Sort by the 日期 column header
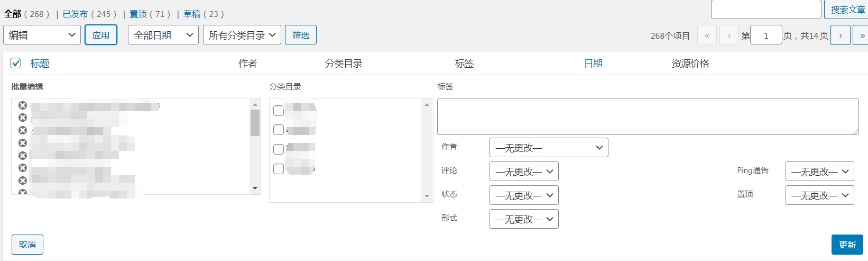Viewport: 868px width, 261px height. (593, 64)
